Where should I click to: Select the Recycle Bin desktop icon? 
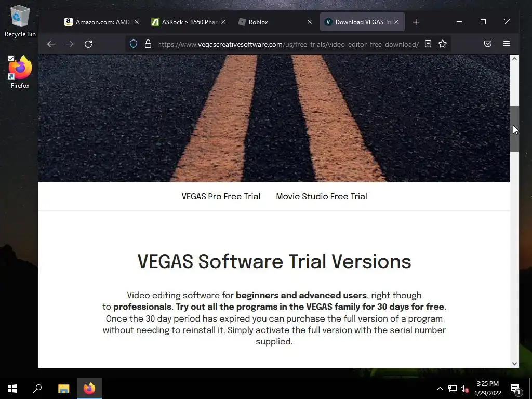click(x=20, y=21)
